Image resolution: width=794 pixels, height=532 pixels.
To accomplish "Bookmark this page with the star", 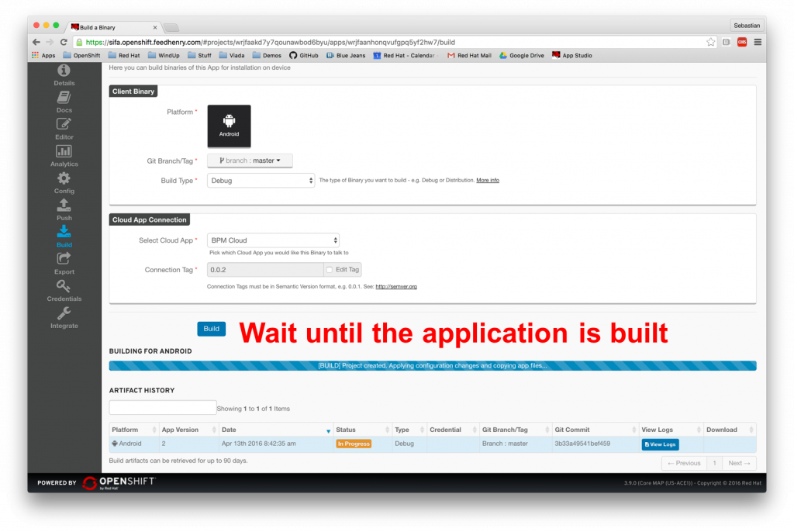I will click(710, 42).
